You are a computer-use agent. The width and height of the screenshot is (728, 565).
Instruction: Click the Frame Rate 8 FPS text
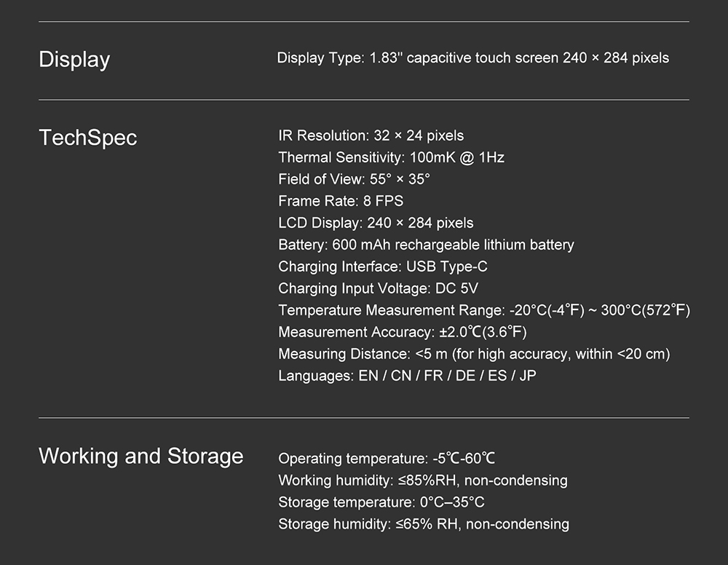pos(341,201)
